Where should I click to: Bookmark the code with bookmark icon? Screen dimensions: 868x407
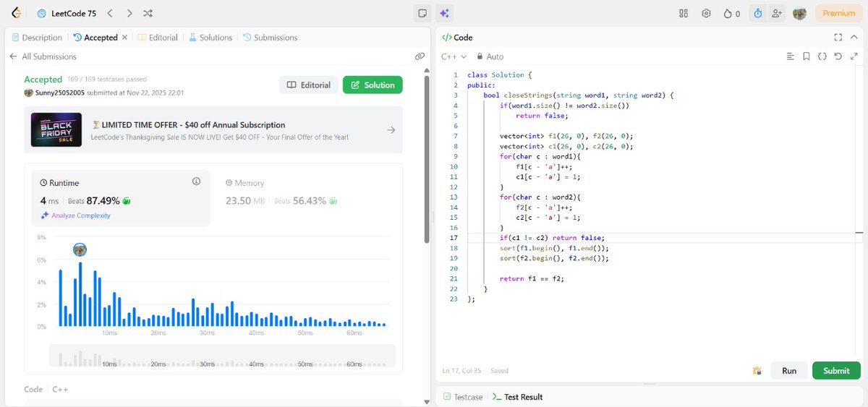click(807, 56)
